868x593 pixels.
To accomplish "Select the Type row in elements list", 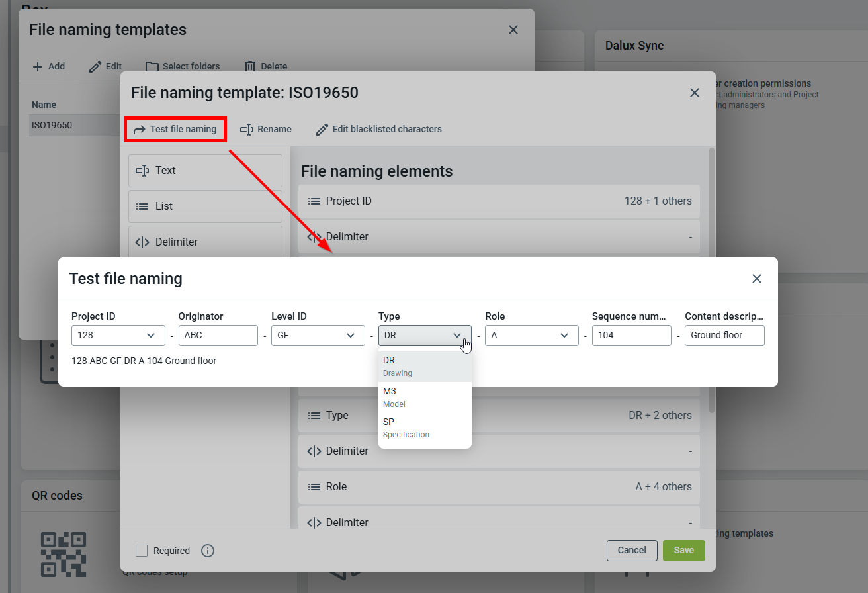I will [x=499, y=416].
